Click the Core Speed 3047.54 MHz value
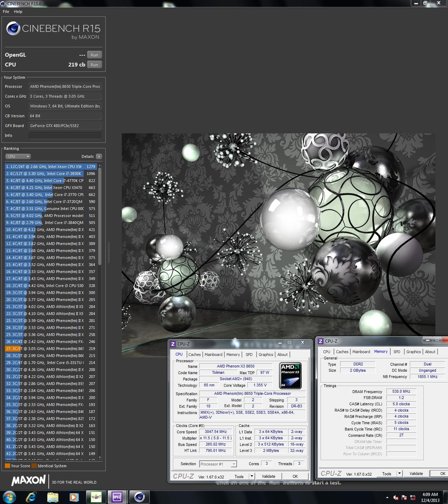This screenshot has width=448, height=504. 216,432
